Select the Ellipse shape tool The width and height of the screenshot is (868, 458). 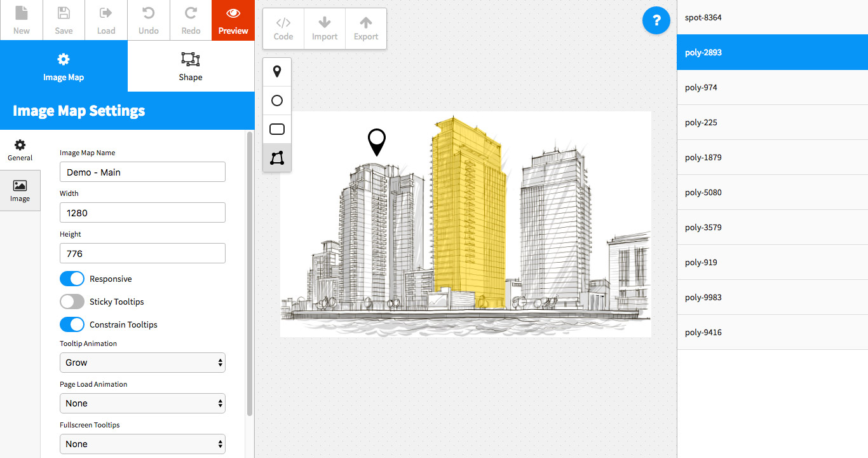(277, 101)
